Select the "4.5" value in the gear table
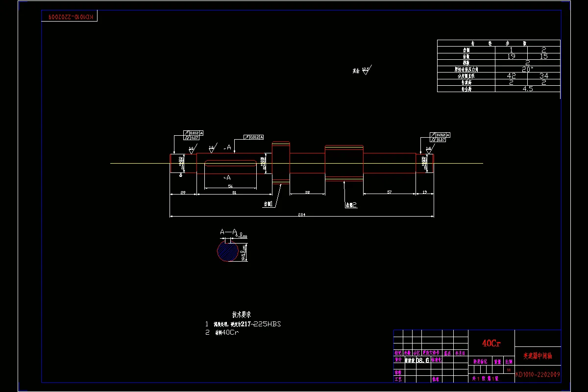 [x=528, y=89]
